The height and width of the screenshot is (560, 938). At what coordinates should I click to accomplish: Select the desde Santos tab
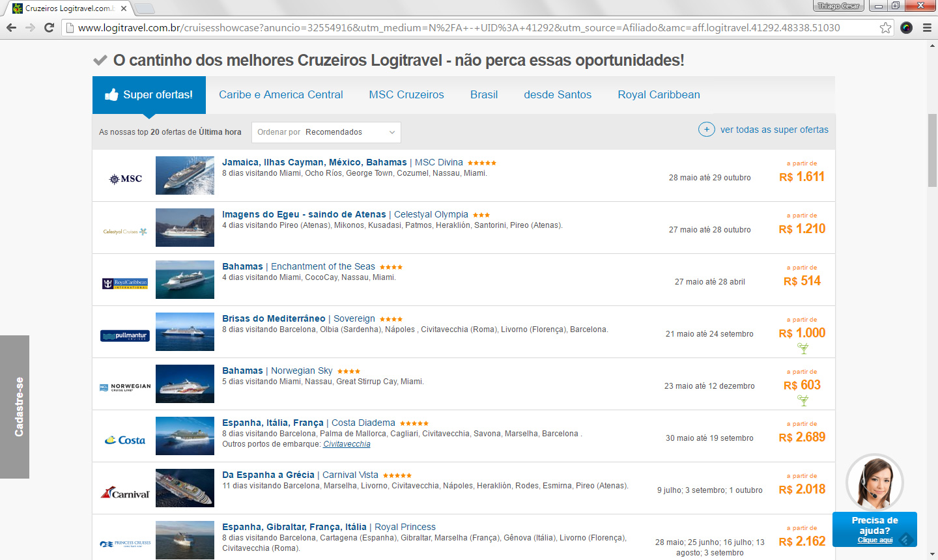tap(558, 94)
